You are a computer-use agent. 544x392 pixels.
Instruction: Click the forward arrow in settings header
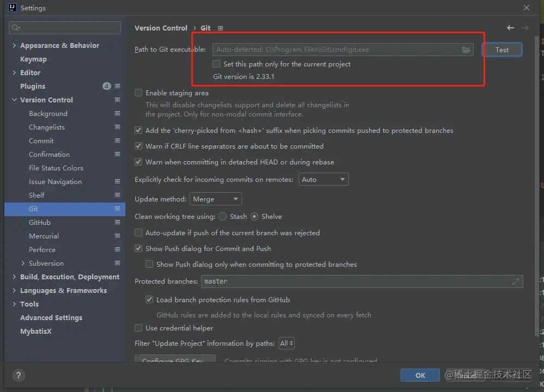525,28
